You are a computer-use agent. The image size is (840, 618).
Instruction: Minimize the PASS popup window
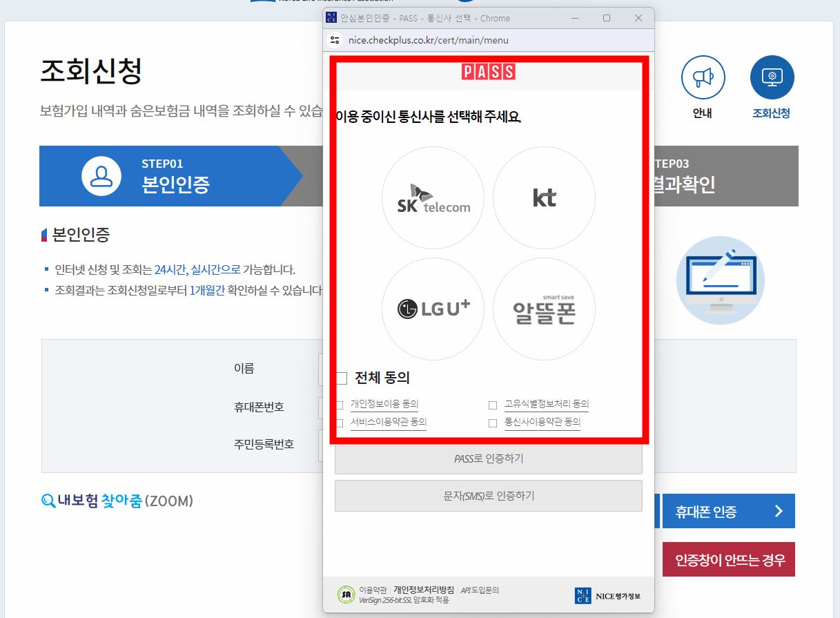coord(575,18)
